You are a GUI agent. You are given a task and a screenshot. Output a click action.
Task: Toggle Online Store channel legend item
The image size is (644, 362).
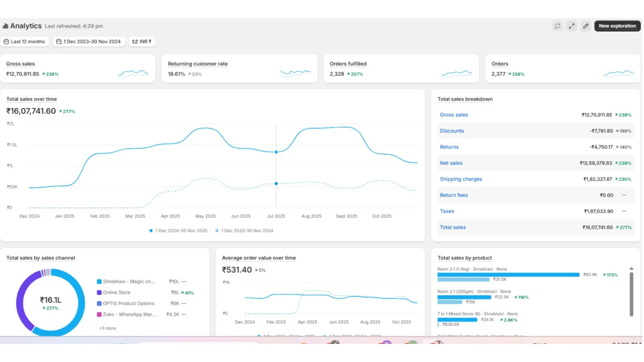(x=116, y=292)
